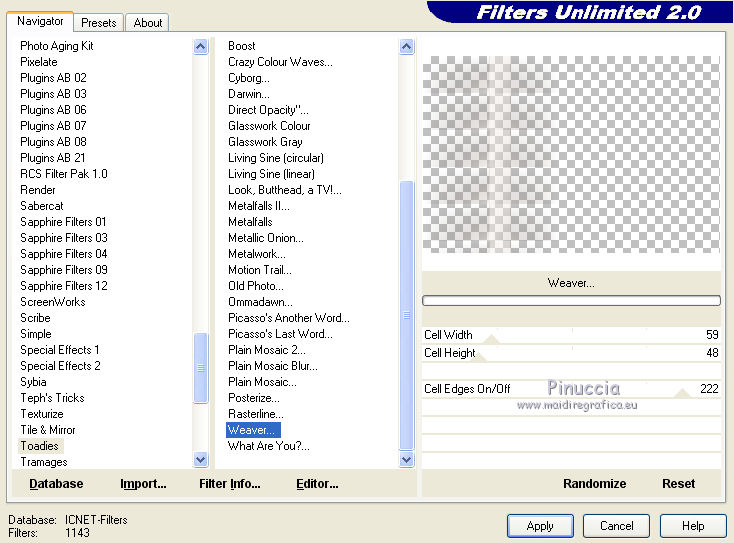Select RCS Filter Pak 1.0
734x543 pixels.
(64, 174)
